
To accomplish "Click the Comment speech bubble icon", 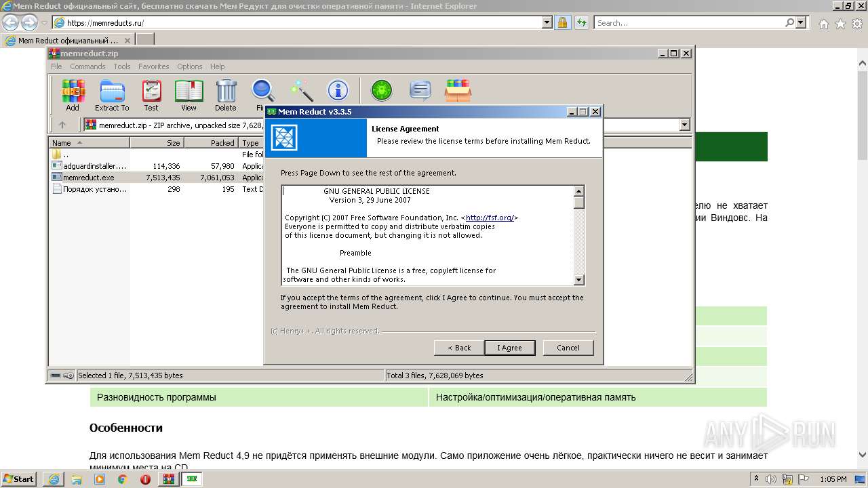I will (420, 91).
